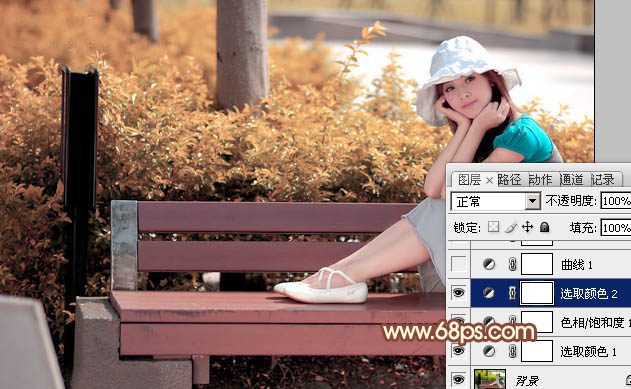
Task: Switch to the 通道 channels tab
Action: pos(571,179)
